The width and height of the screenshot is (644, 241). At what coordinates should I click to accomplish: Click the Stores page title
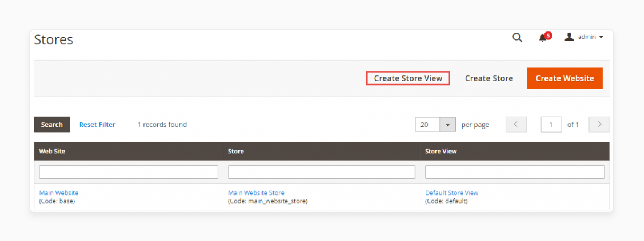pyautogui.click(x=53, y=39)
